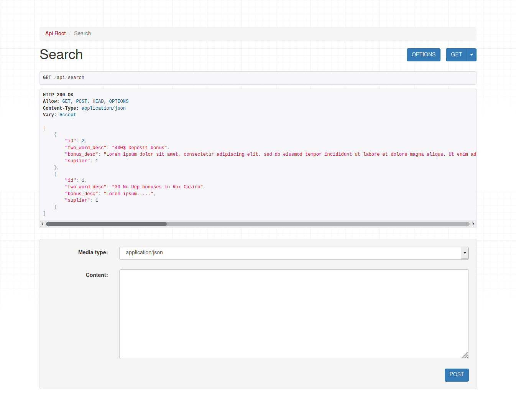Click the Search page heading
Viewport: 516px width, 420px height.
click(x=61, y=54)
